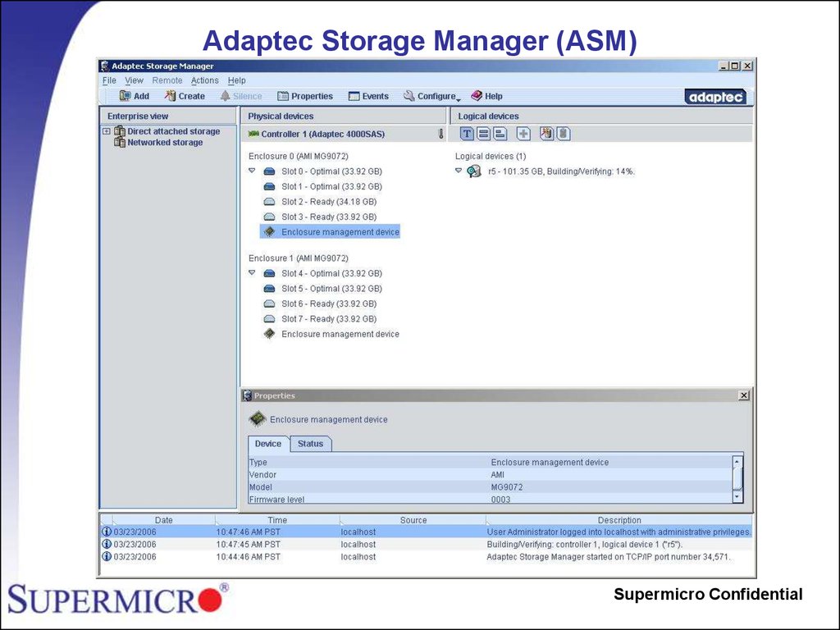This screenshot has height=630, width=840.
Task: Open the Remote menu
Action: pyautogui.click(x=167, y=80)
